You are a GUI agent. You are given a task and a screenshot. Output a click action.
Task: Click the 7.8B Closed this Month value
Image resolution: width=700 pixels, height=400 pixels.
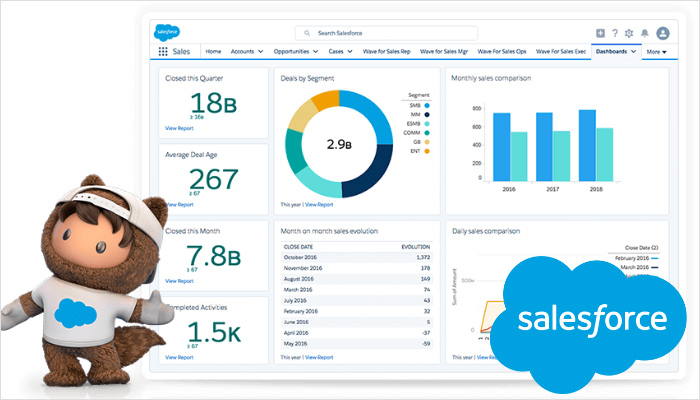(213, 256)
